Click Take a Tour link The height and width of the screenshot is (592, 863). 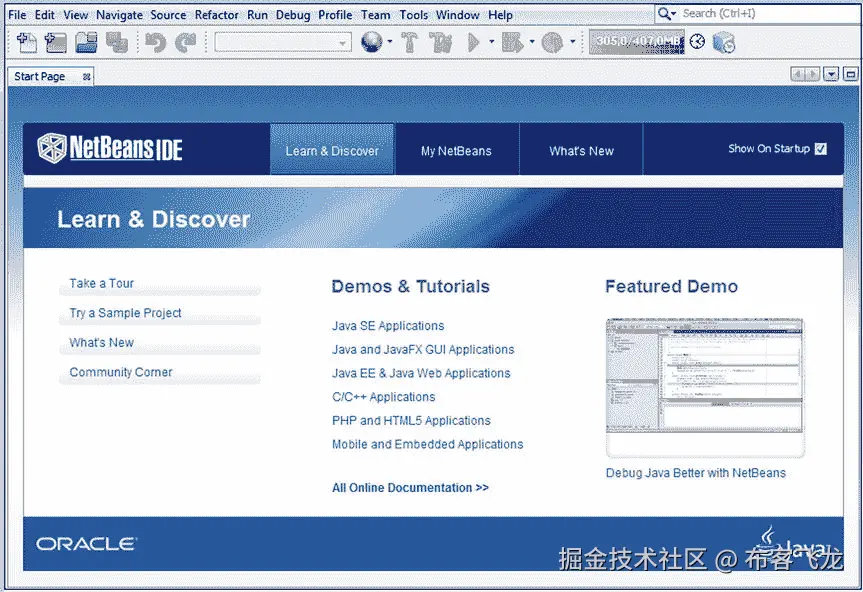102,283
